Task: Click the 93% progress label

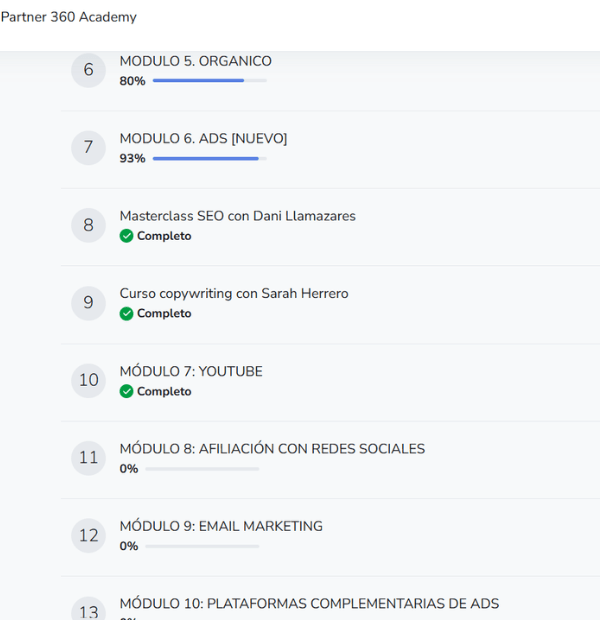Action: pos(132,158)
